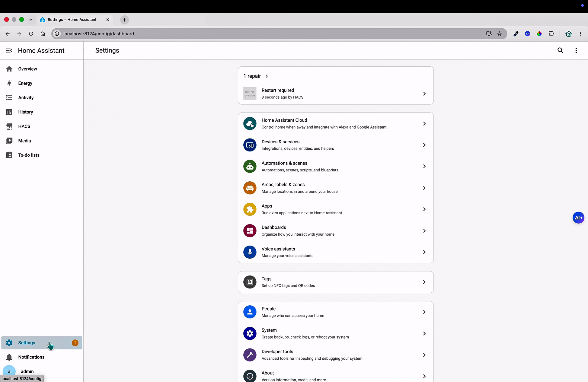Click the Developer tools hammer icon
This screenshot has width=588, height=382.
pyautogui.click(x=250, y=355)
